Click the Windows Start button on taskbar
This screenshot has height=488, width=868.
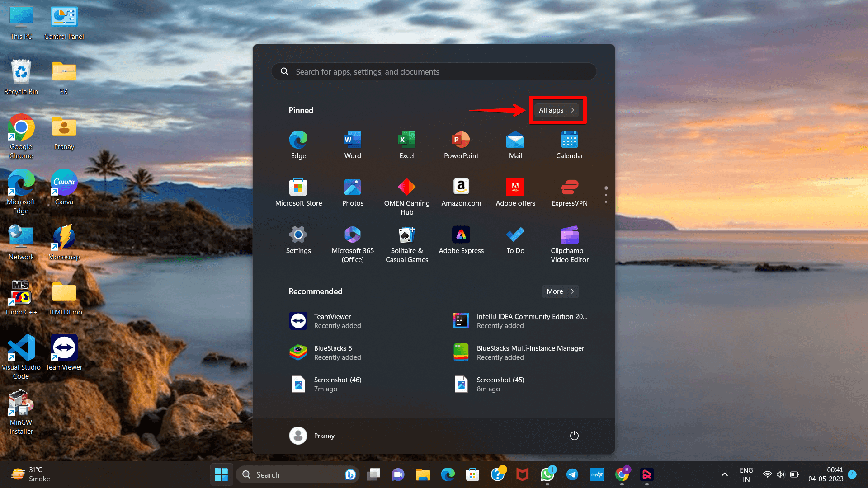[x=221, y=474]
